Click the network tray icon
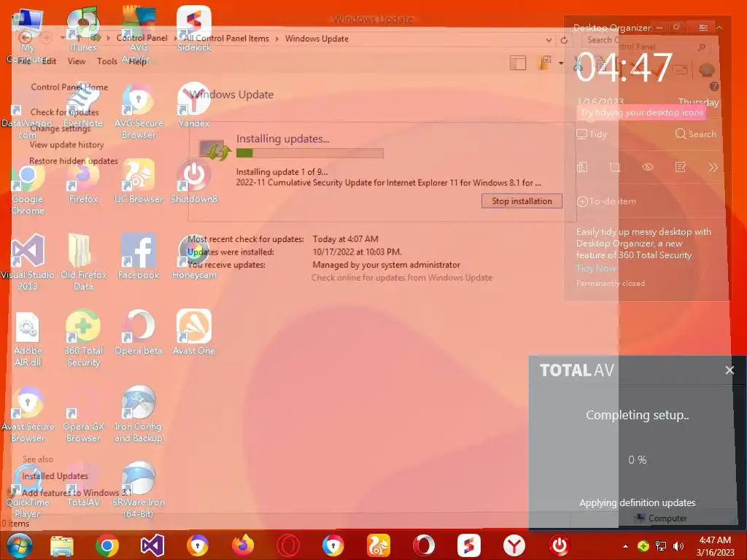The height and width of the screenshot is (560, 747). 661,545
